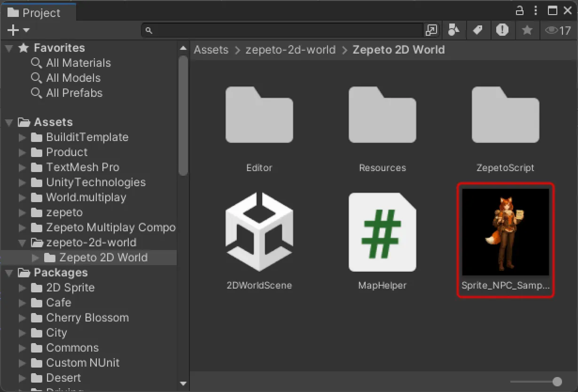Click the Search by Import Log Type icon
The width and height of the screenshot is (578, 392).
click(x=502, y=31)
